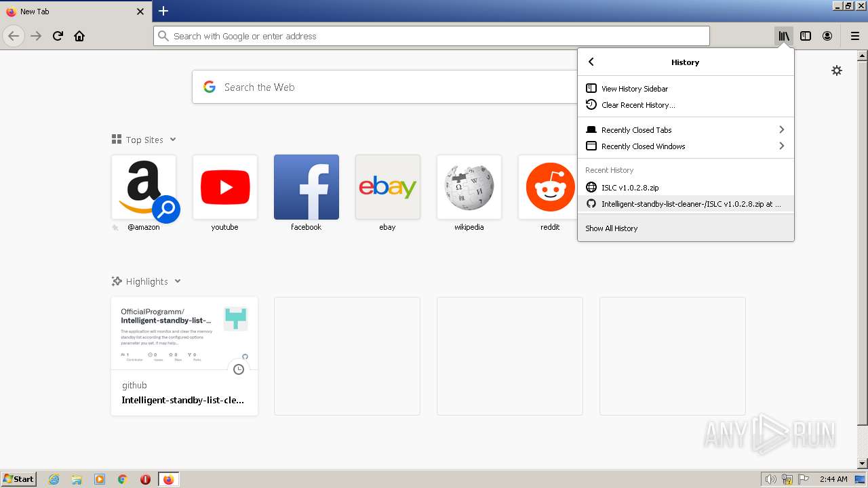Viewport: 868px width, 488px height.
Task: Click the 2:44 AM taskbar clock
Action: click(x=833, y=479)
